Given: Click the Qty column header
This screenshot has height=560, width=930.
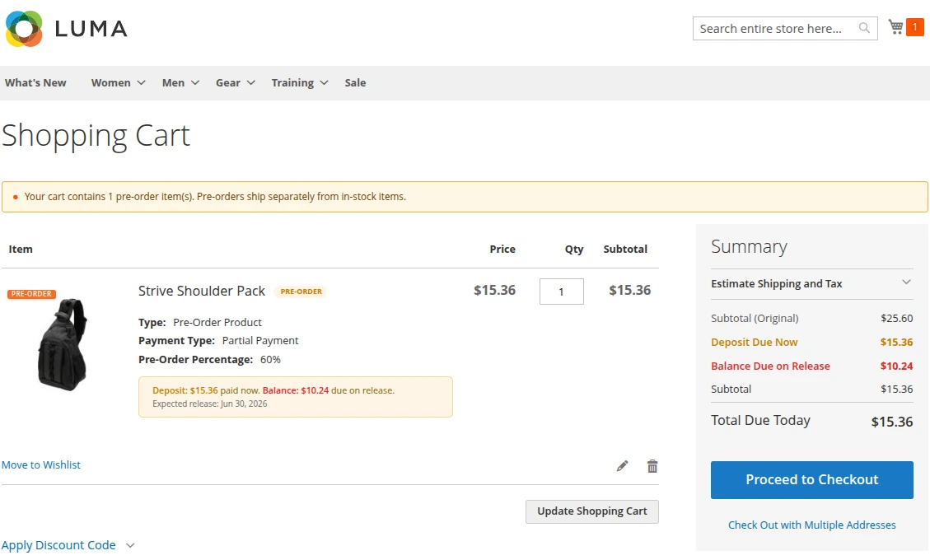Looking at the screenshot, I should (x=573, y=250).
